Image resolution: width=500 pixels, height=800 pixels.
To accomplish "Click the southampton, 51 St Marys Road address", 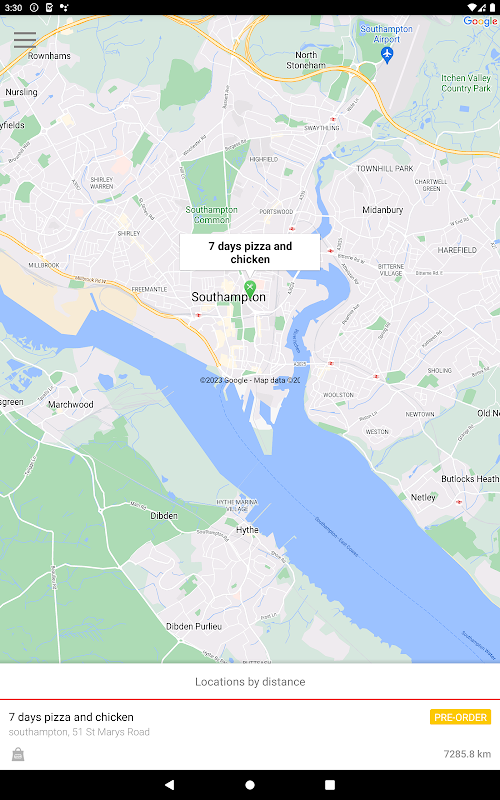I will point(79,732).
